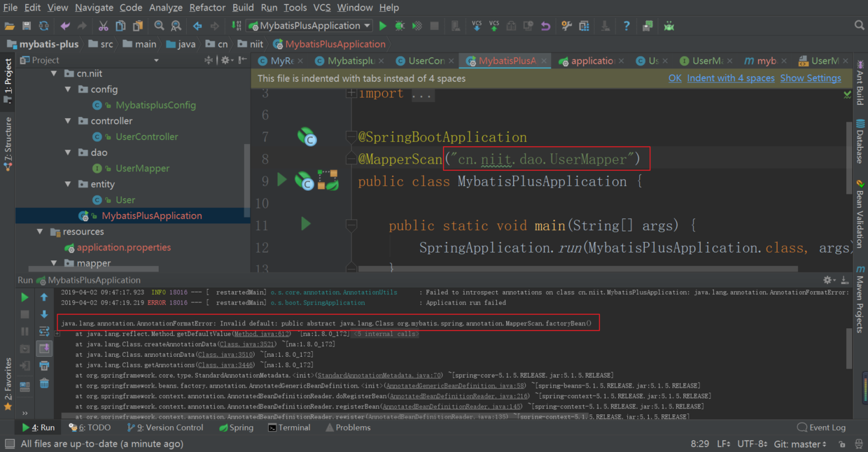868x452 pixels.
Task: Click the Cut scissors icon
Action: 103,26
